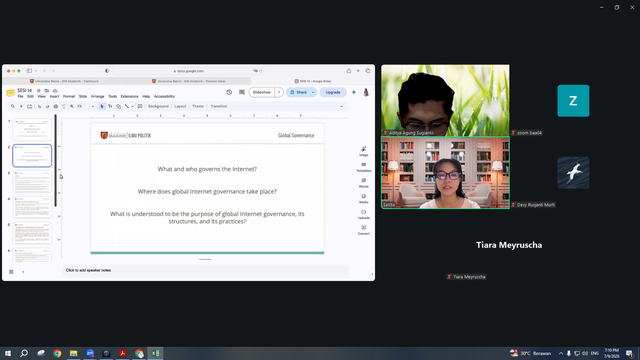Open the Convert sidebar tool

point(364,230)
